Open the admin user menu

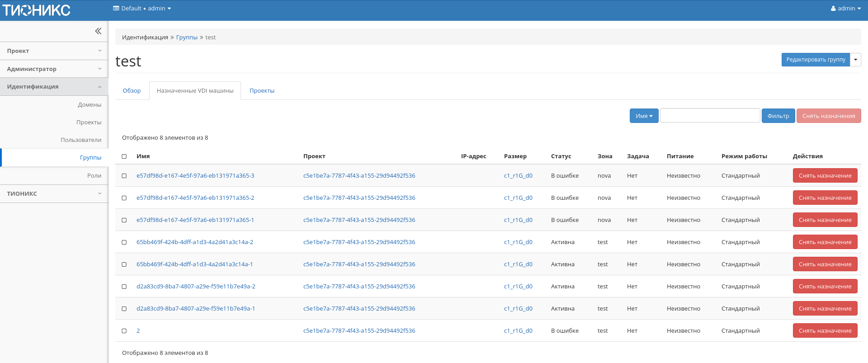click(x=845, y=9)
